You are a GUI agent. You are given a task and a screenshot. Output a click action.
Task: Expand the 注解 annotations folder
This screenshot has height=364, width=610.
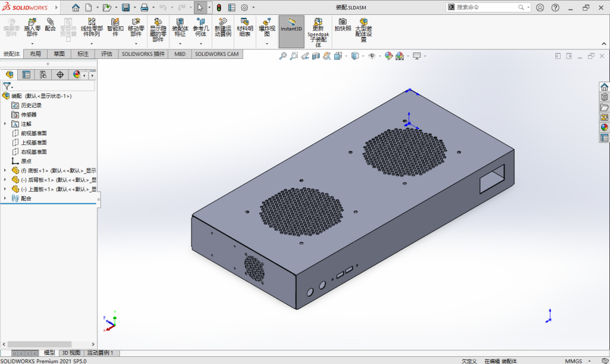[x=5, y=124]
